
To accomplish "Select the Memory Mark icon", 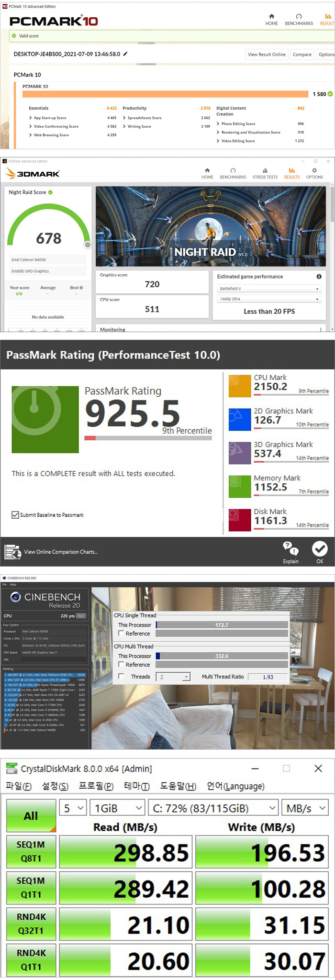I will pos(240,486).
